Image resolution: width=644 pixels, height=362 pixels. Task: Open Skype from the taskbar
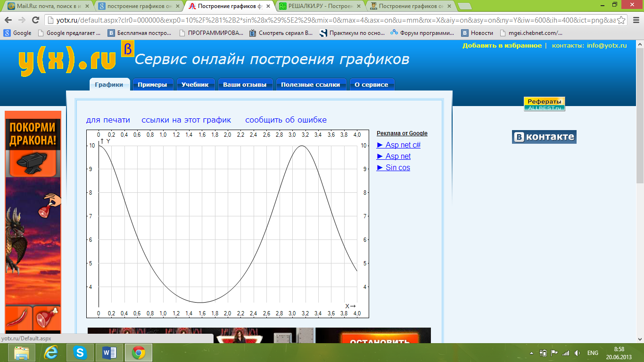coord(80,353)
